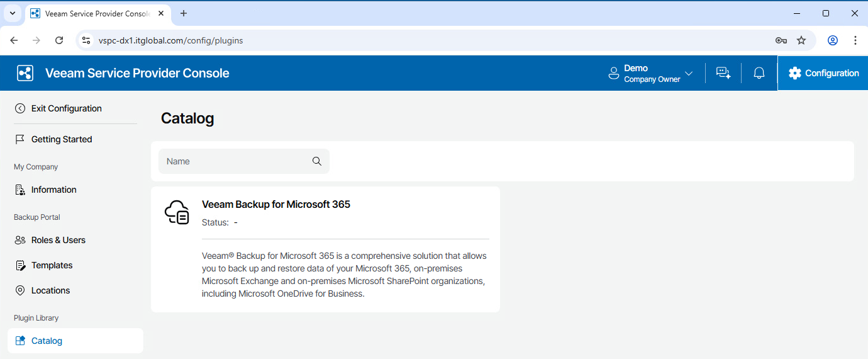Viewport: 868px width, 359px height.
Task: Click the browser Back arrow
Action: 14,40
